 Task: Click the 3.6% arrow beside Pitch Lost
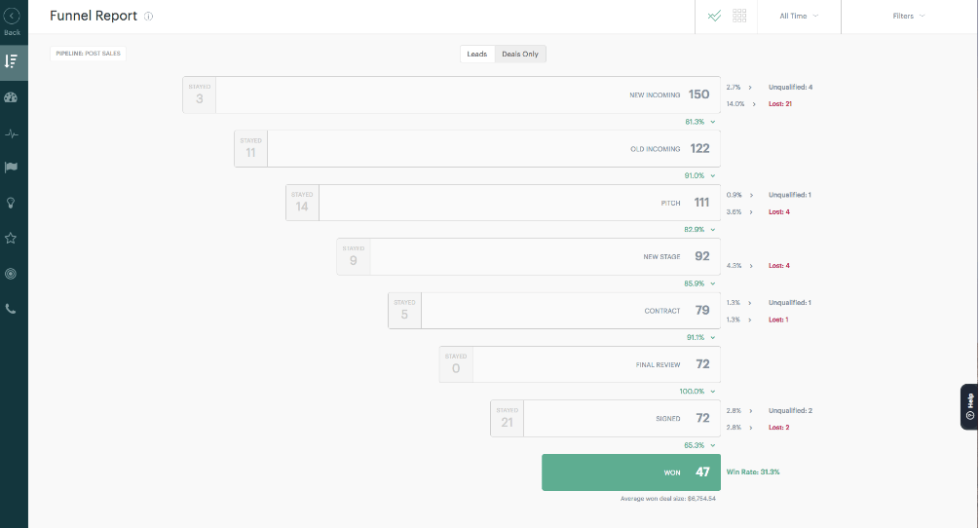(751, 212)
